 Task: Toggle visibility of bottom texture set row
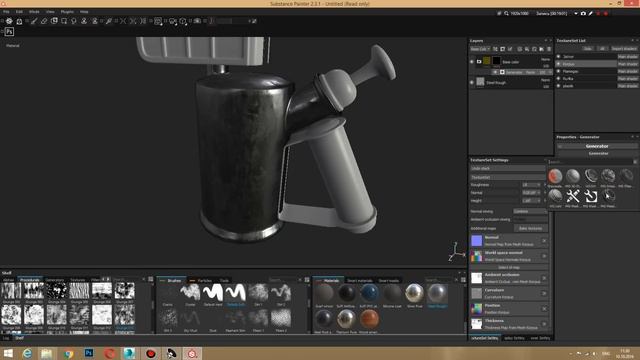558,86
